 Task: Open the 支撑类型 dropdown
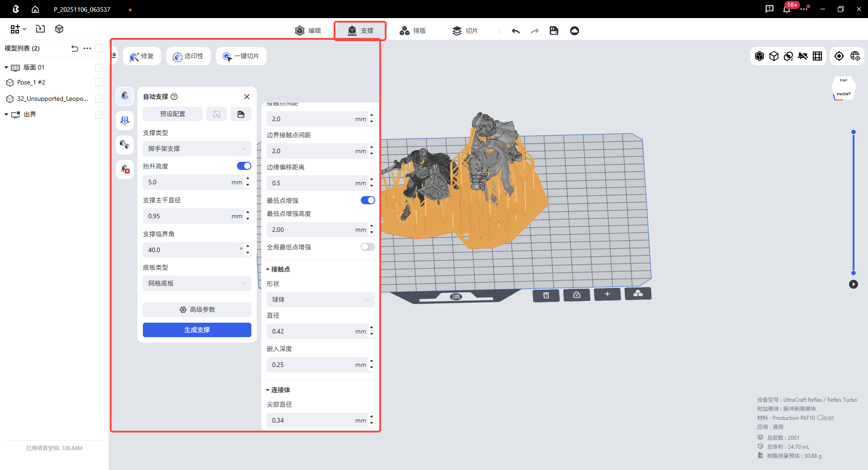tap(197, 149)
